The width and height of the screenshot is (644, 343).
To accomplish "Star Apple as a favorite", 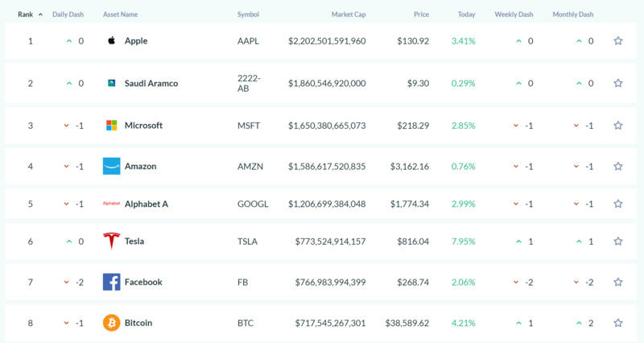I will (x=618, y=41).
